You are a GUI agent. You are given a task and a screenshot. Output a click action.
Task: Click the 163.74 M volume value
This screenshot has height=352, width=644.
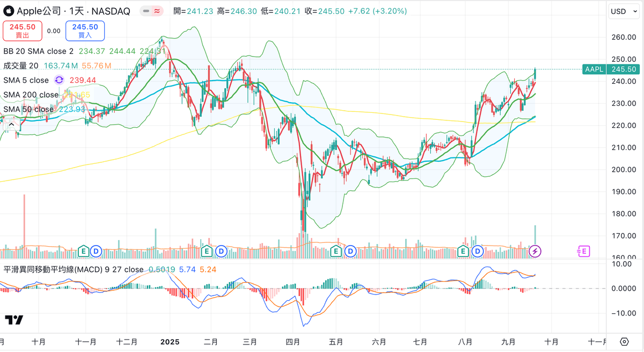click(x=61, y=66)
